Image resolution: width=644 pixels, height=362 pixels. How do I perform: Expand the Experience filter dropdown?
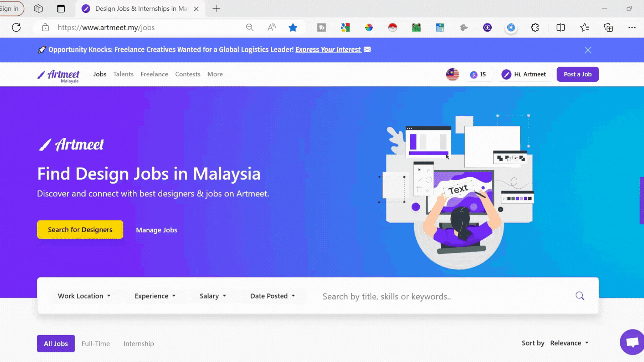pyautogui.click(x=155, y=296)
